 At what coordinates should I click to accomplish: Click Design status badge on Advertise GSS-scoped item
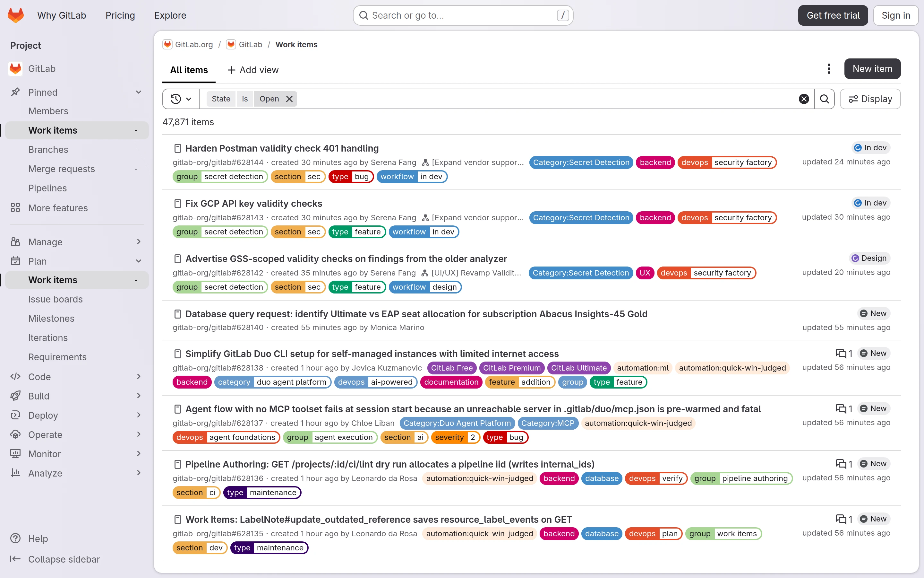click(869, 258)
